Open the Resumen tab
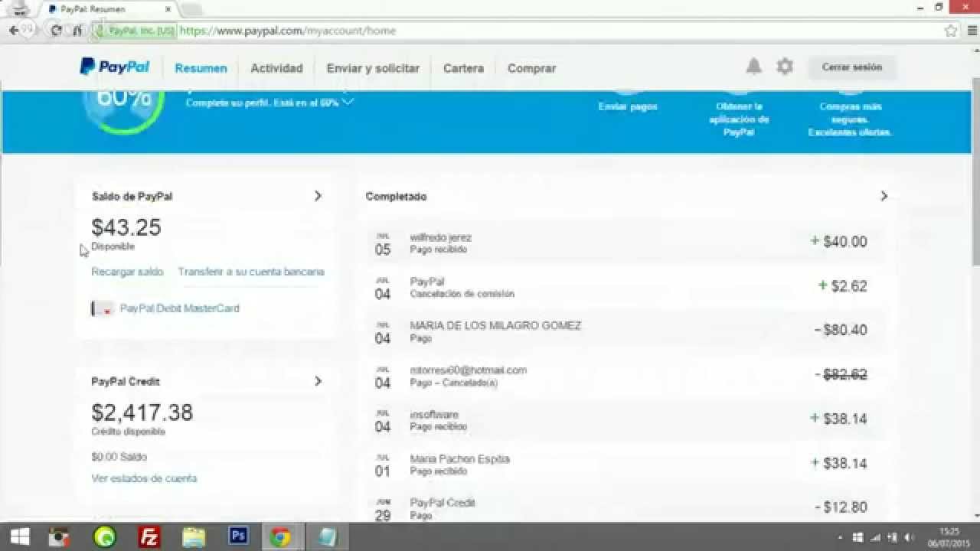 [201, 68]
